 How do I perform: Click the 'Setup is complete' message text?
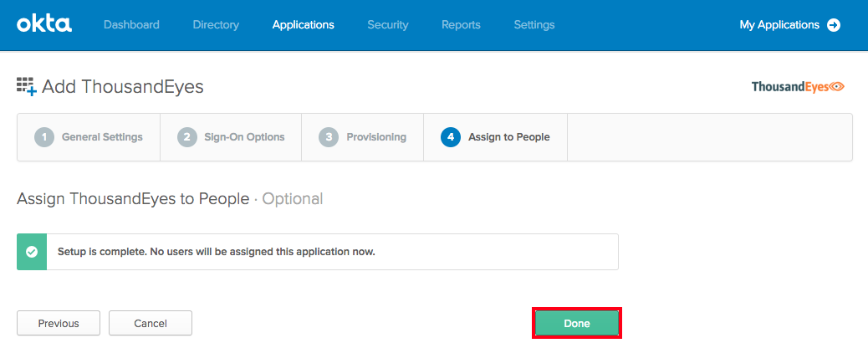217,252
